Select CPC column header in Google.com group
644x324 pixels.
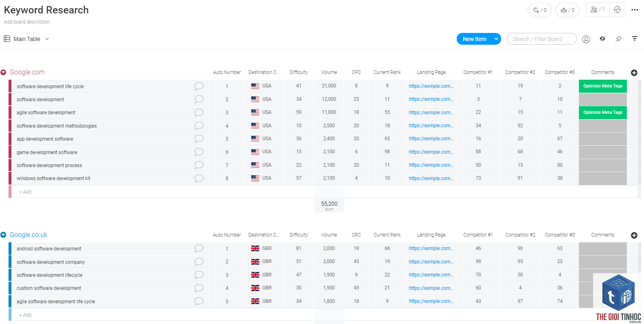tap(356, 72)
